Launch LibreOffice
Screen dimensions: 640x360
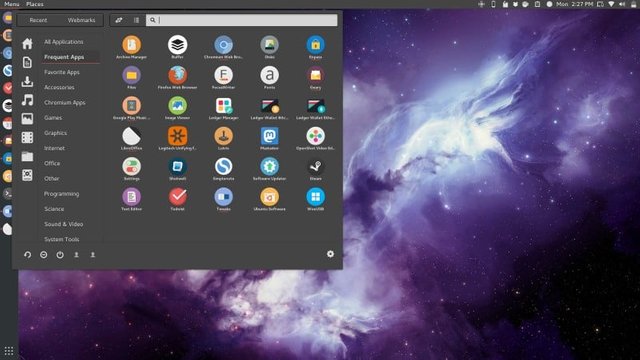(131, 136)
